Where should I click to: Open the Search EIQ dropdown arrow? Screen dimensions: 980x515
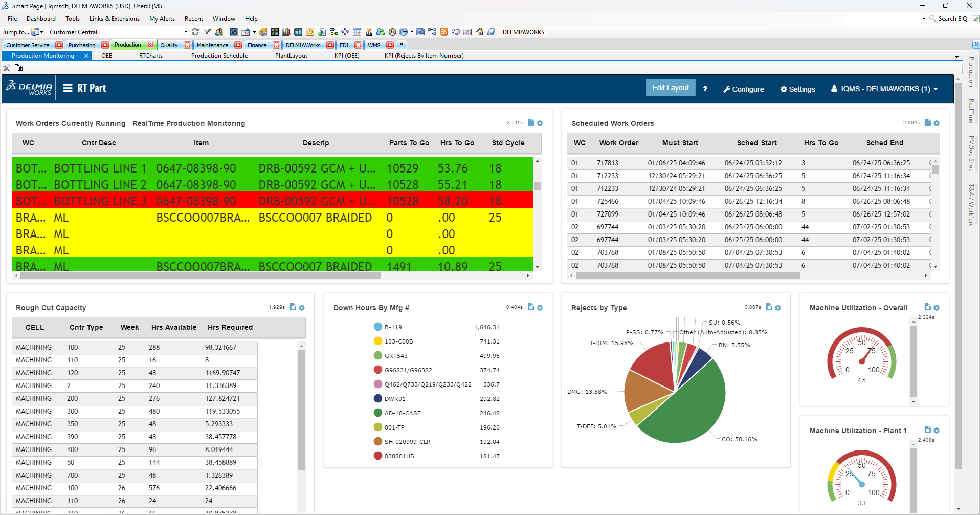[x=924, y=19]
